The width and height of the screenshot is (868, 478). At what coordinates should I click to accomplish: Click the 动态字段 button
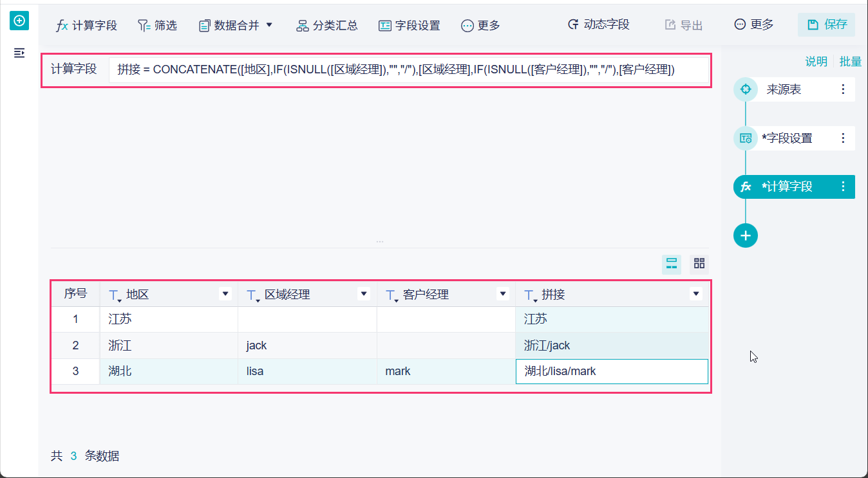(x=599, y=25)
